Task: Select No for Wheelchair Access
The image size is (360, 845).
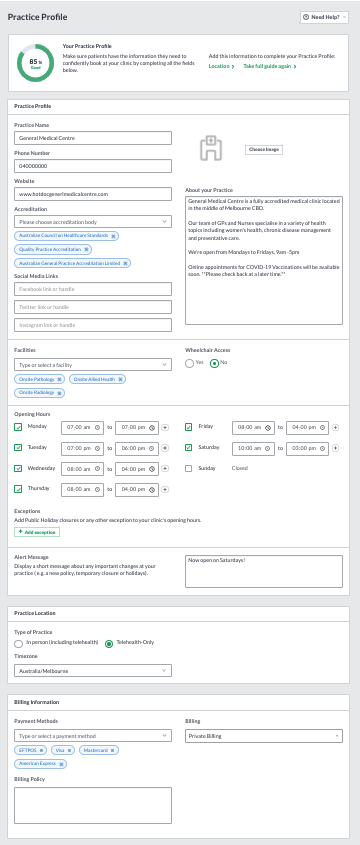Action: pos(214,363)
